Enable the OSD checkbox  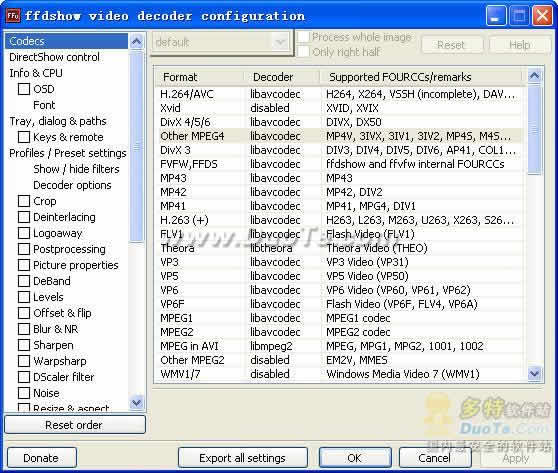coord(24,89)
